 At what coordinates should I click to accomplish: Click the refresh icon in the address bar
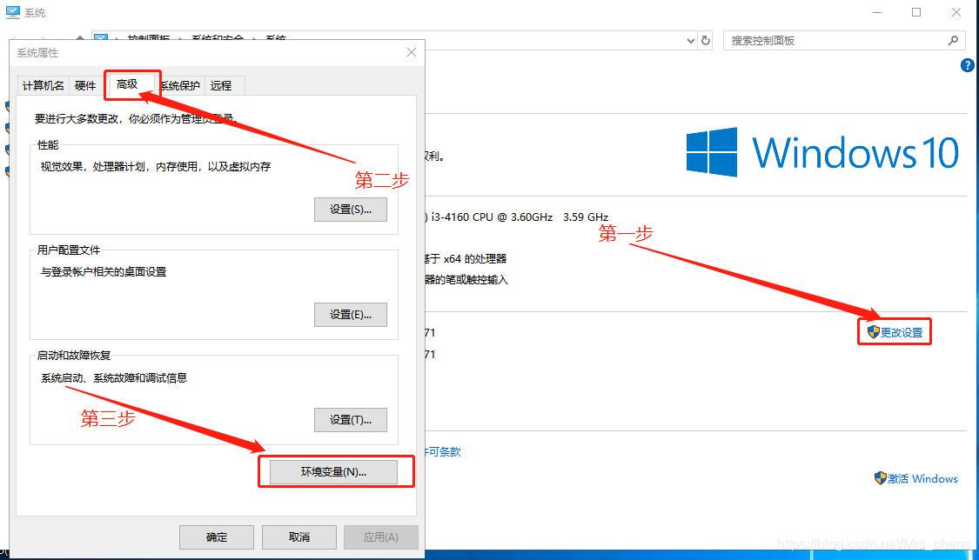pos(706,41)
